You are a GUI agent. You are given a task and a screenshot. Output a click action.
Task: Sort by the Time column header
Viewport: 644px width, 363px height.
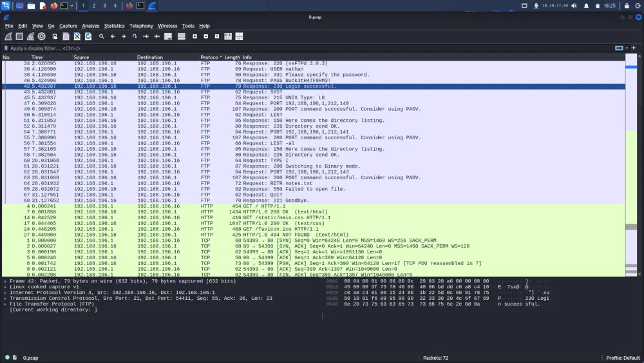click(37, 57)
